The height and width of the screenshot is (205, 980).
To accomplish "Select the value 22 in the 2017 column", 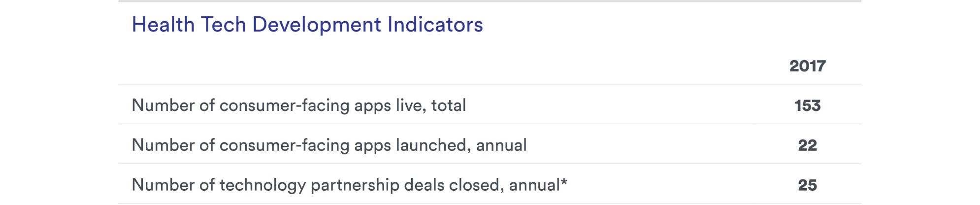I will click(807, 145).
